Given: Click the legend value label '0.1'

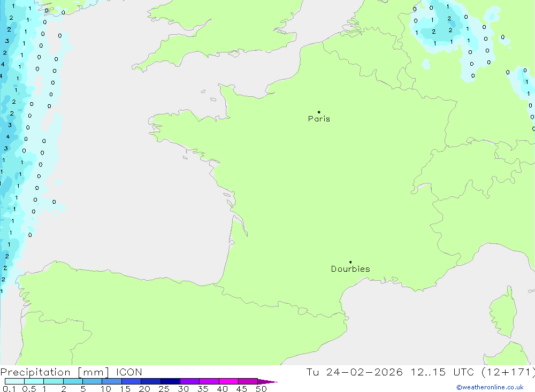Looking at the screenshot, I should (x=9, y=389).
